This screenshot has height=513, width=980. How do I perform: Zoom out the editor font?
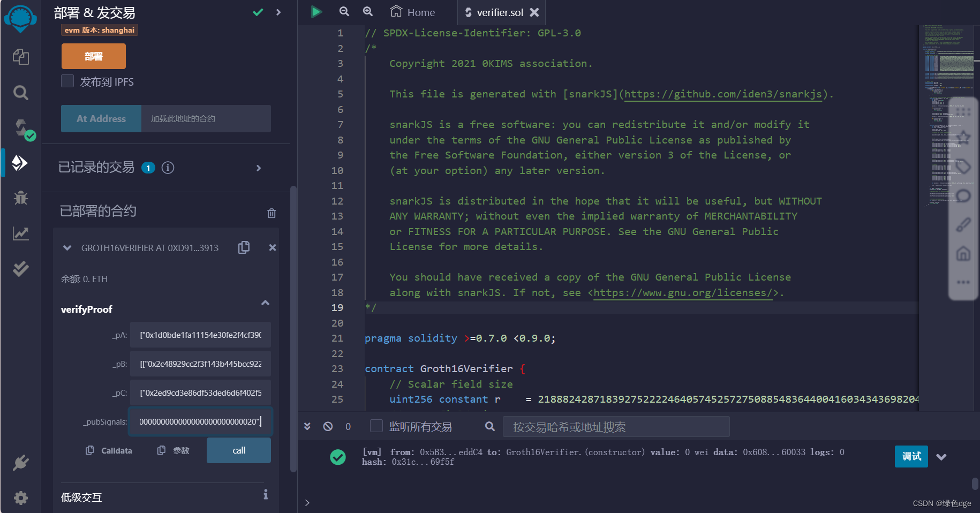[344, 12]
